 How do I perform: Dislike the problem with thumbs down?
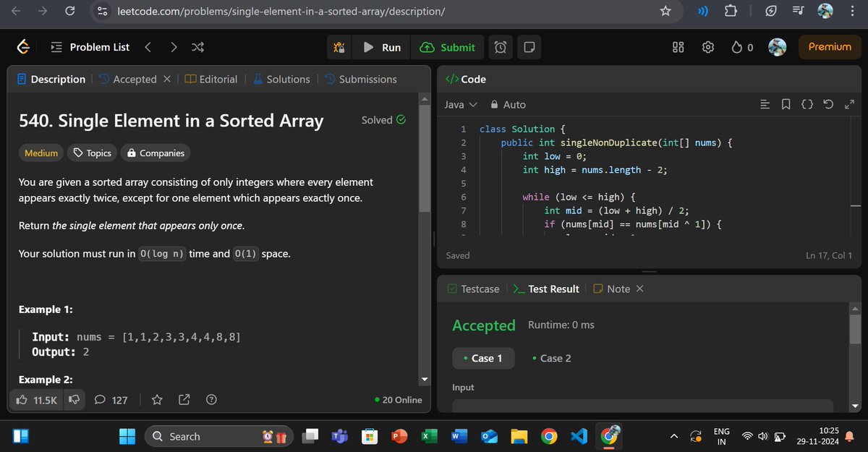(x=74, y=399)
